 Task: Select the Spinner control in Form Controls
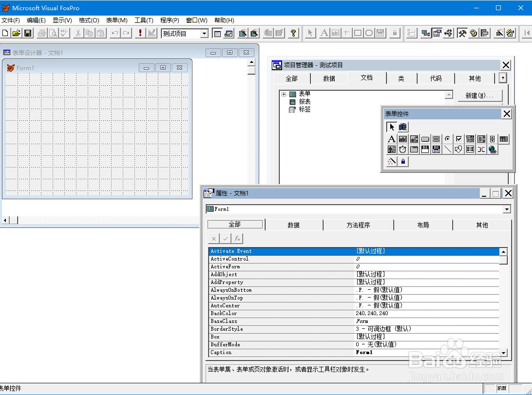(493, 139)
